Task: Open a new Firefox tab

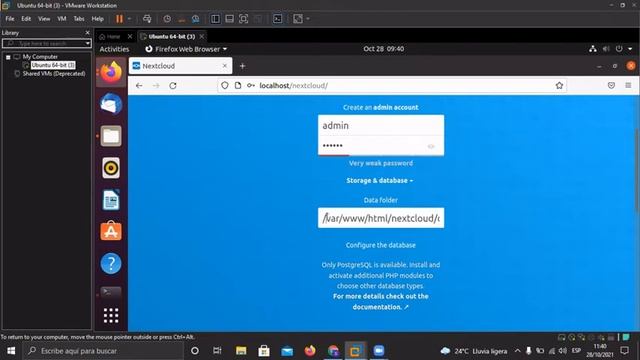Action: click(242, 66)
